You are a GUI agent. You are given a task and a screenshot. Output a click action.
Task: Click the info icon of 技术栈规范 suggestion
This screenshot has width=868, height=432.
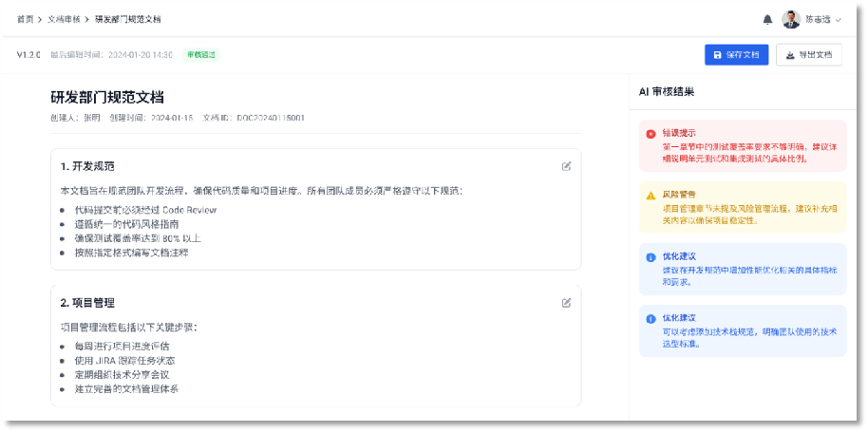pos(651,319)
